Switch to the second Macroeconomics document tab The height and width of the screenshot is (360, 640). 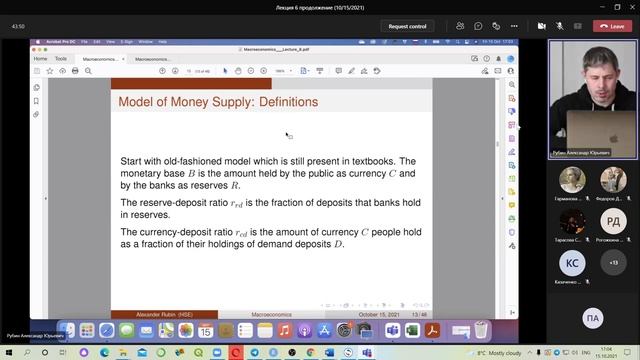click(x=152, y=59)
